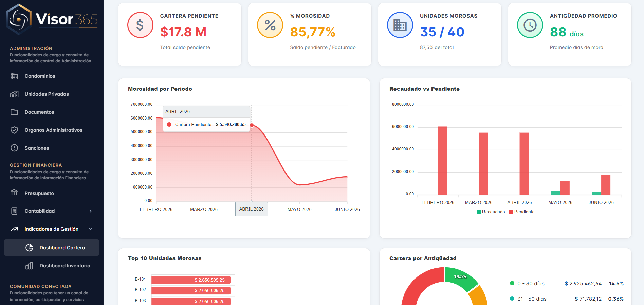Image resolution: width=644 pixels, height=305 pixels.
Task: Click the 85,77% morosidad value
Action: [x=313, y=32]
